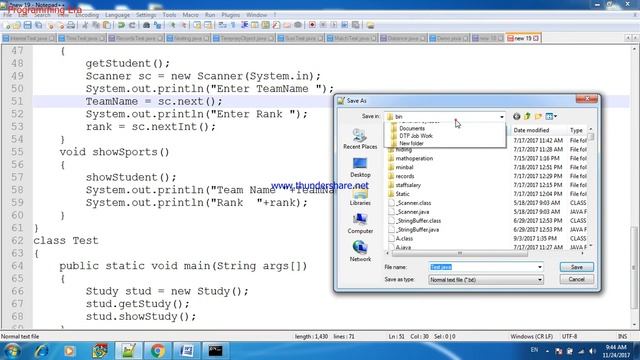640x360 pixels.
Task: Click the Type column header
Action: [577, 130]
